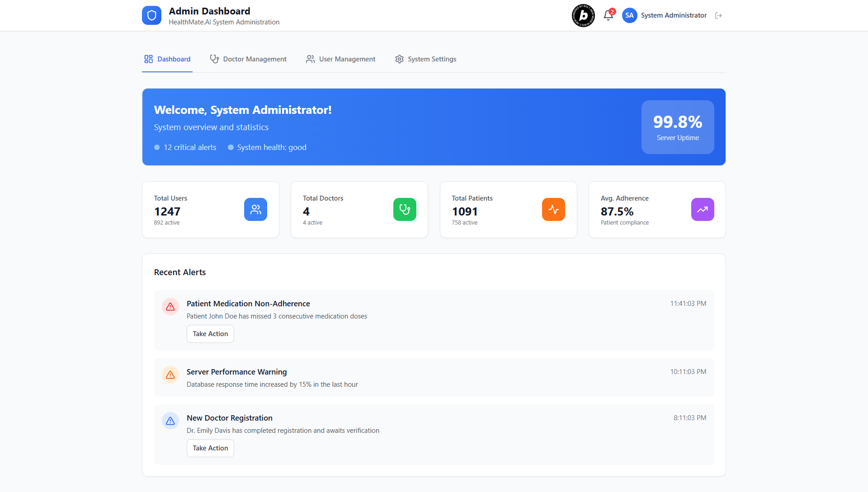Click the 99.8% Server Uptime card
The image size is (868, 492).
click(677, 127)
